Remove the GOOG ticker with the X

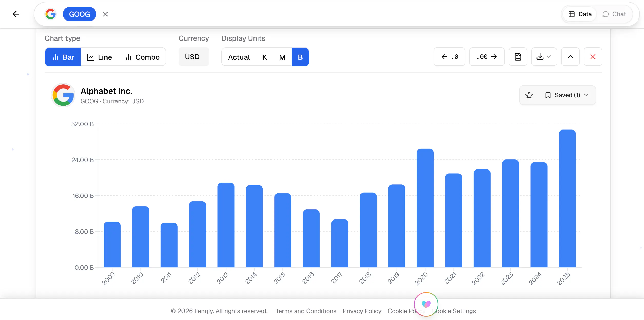coord(105,14)
